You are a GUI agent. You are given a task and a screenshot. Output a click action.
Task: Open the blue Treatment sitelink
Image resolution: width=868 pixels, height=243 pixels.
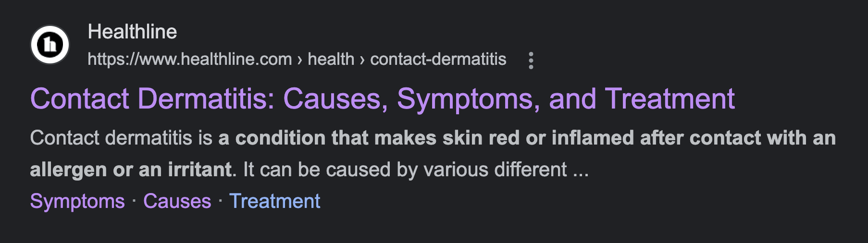point(274,201)
